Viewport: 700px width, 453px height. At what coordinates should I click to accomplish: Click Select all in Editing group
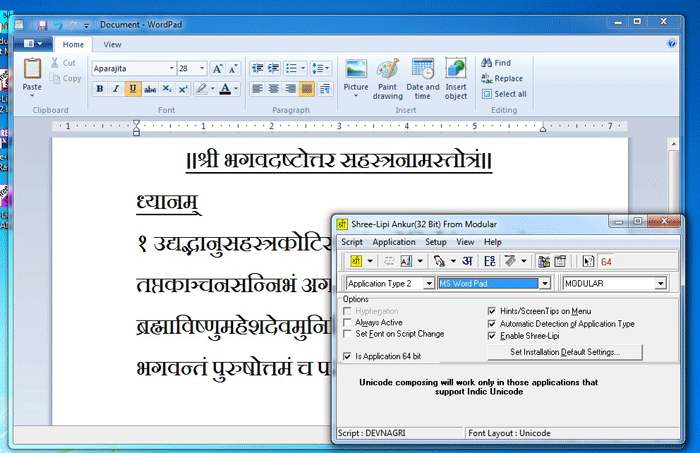point(504,94)
